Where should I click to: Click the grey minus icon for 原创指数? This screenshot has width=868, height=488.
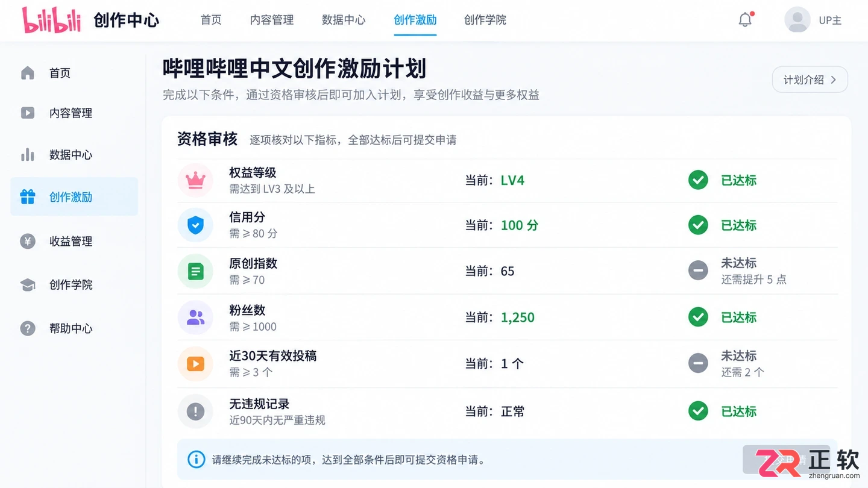pyautogui.click(x=698, y=271)
